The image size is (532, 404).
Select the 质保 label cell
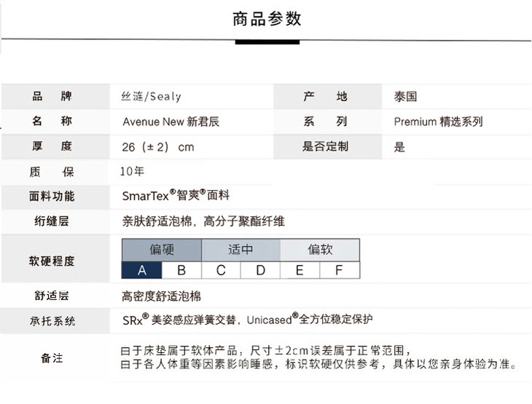[55, 172]
